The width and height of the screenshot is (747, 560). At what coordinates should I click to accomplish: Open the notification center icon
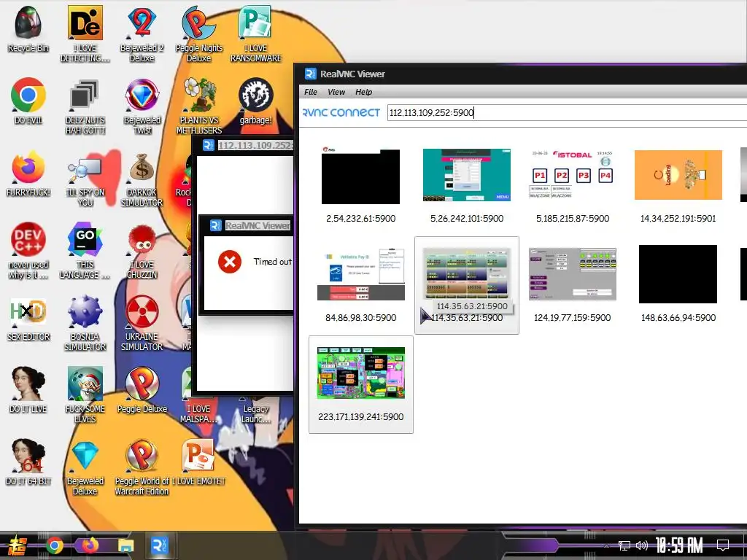pyautogui.click(x=723, y=545)
